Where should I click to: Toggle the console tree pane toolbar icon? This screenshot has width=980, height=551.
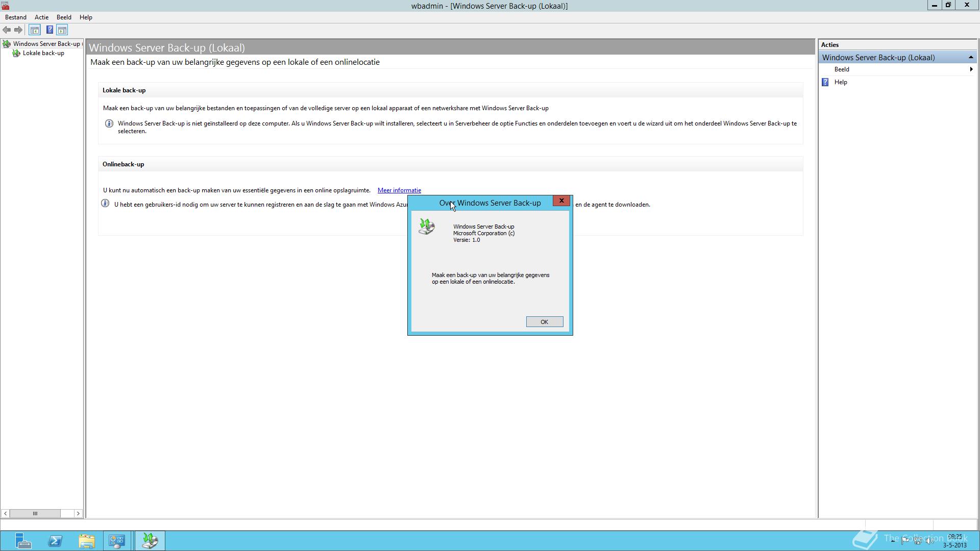(x=35, y=30)
